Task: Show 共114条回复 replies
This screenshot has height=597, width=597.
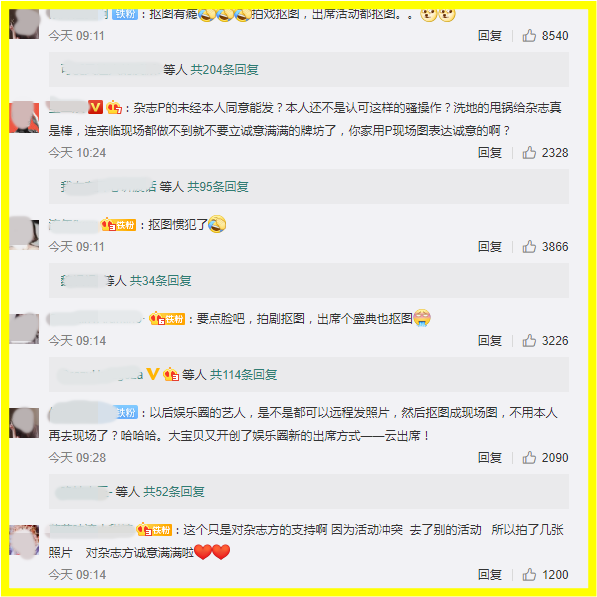Action: (243, 375)
